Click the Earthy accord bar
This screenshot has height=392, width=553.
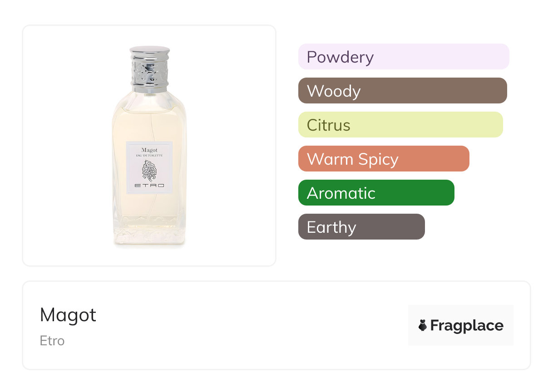361,227
